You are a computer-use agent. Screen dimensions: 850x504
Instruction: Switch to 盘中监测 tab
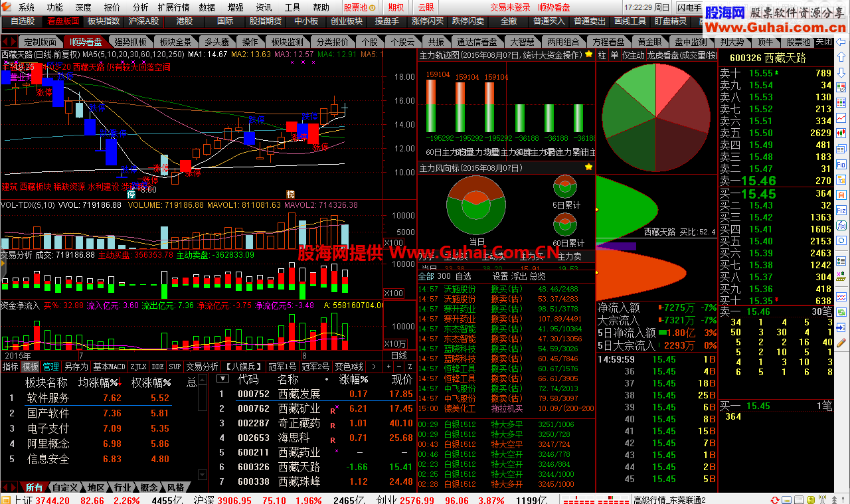click(x=691, y=42)
